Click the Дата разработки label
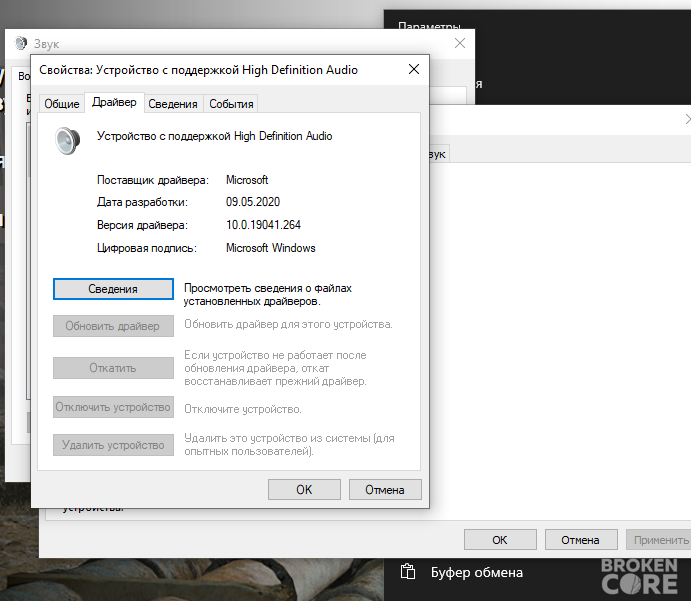 (x=142, y=202)
